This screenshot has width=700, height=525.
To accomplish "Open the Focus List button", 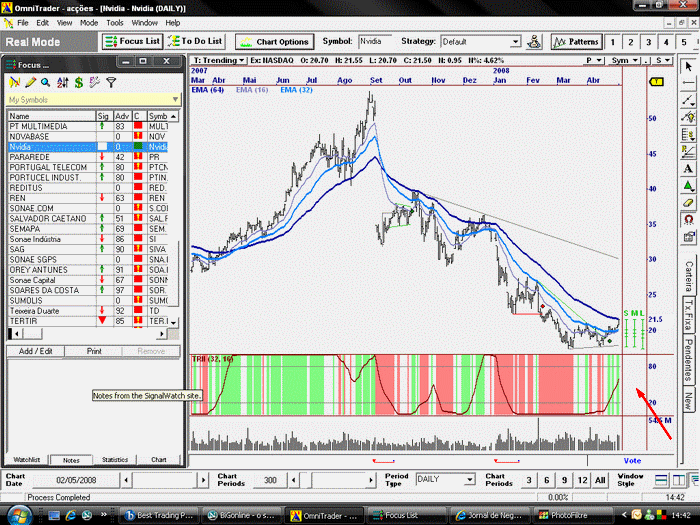I will click(x=132, y=42).
